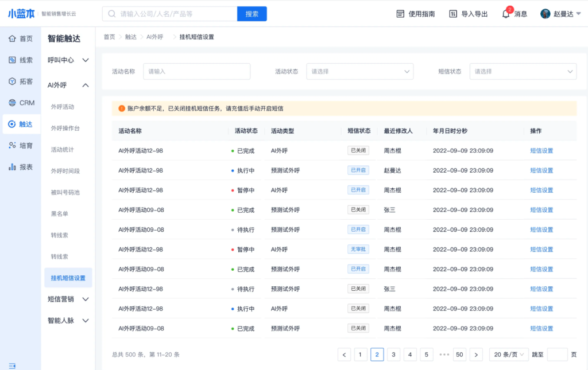
Task: Click the Reports bar chart icon
Action: pos(12,167)
